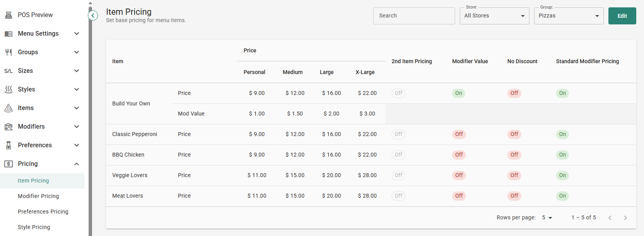Collapse the Pricing section chevron
The width and height of the screenshot is (644, 236).
click(77, 164)
